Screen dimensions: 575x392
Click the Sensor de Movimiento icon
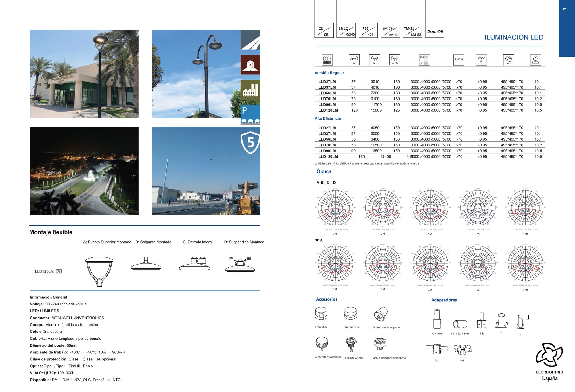[322, 343]
